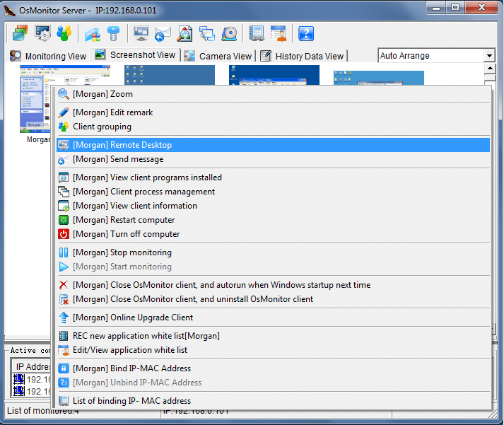The height and width of the screenshot is (425, 504).
Task: Click the fourth client screenshot thumbnail
Action: [x=379, y=78]
